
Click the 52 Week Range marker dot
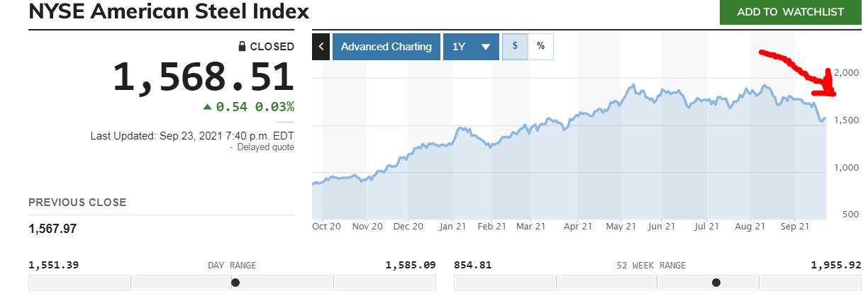point(716,283)
